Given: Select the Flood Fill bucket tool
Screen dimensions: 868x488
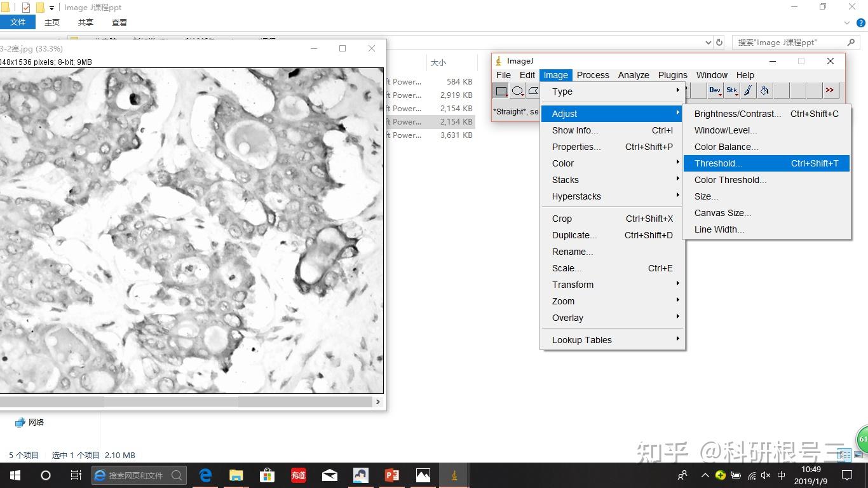Looking at the screenshot, I should (x=764, y=91).
